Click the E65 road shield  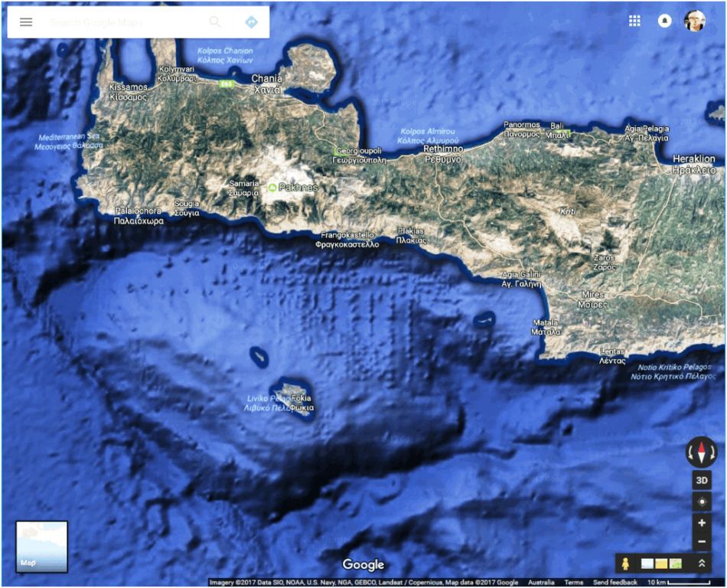[227, 84]
